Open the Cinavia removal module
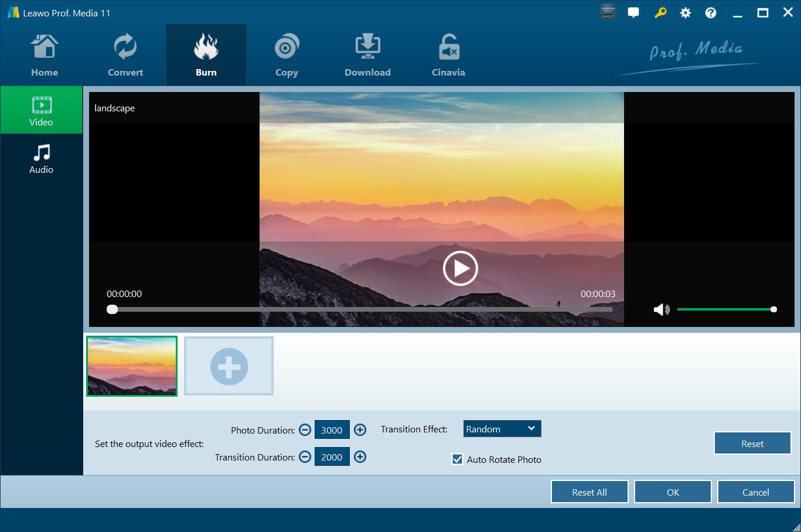This screenshot has width=801, height=532. [448, 56]
